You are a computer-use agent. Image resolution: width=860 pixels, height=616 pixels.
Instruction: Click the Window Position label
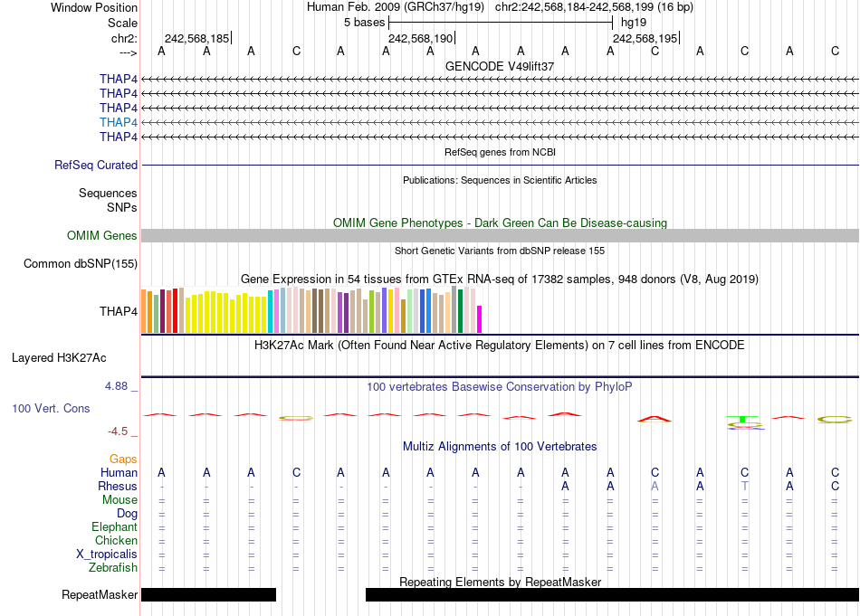tap(94, 7)
